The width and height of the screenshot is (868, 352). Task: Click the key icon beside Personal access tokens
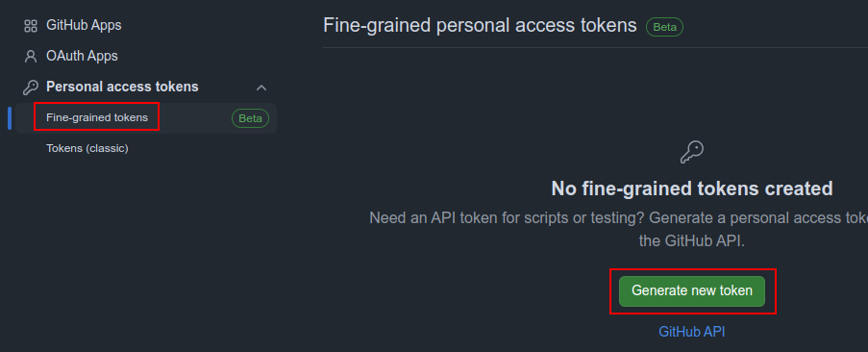tap(31, 87)
